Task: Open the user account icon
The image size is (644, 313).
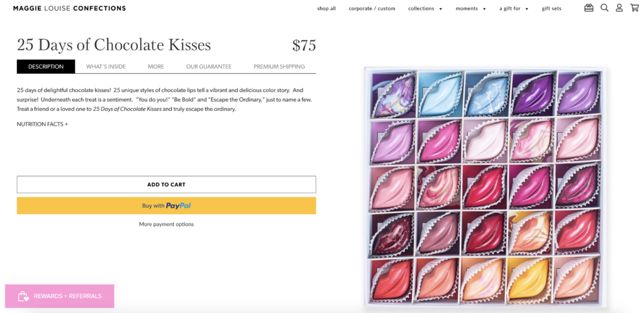Action: coord(619,8)
